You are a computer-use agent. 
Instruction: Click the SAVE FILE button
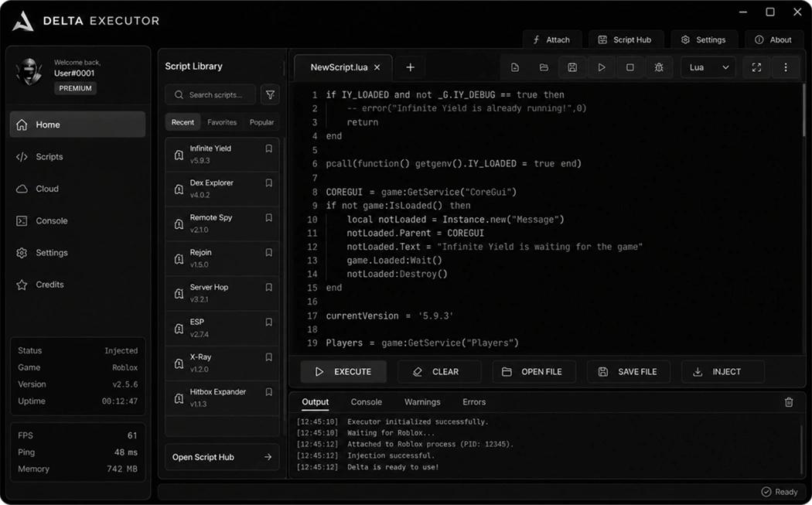coord(629,371)
